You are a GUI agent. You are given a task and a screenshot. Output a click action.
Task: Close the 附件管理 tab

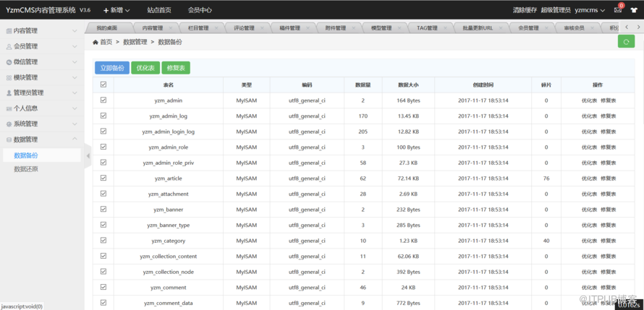(x=353, y=28)
